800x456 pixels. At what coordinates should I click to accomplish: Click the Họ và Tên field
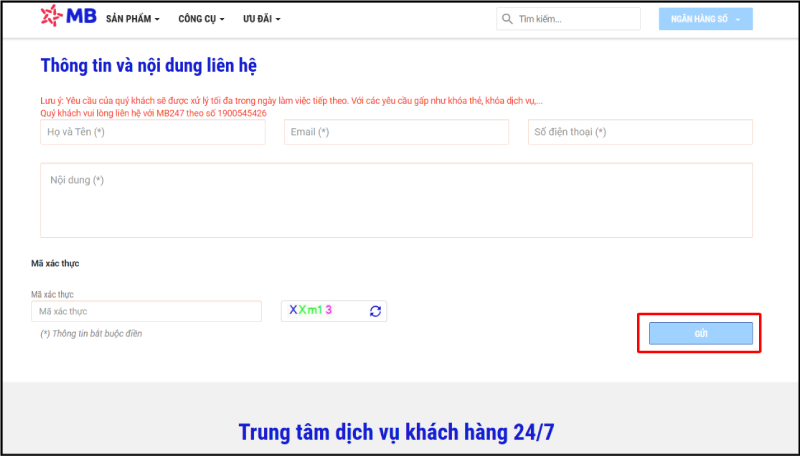coord(153,132)
